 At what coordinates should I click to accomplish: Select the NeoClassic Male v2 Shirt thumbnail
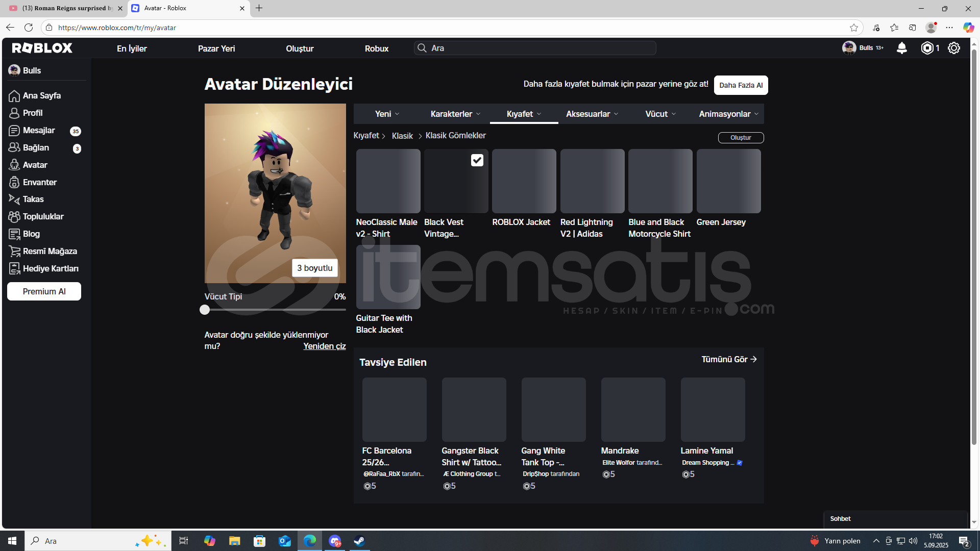click(388, 181)
